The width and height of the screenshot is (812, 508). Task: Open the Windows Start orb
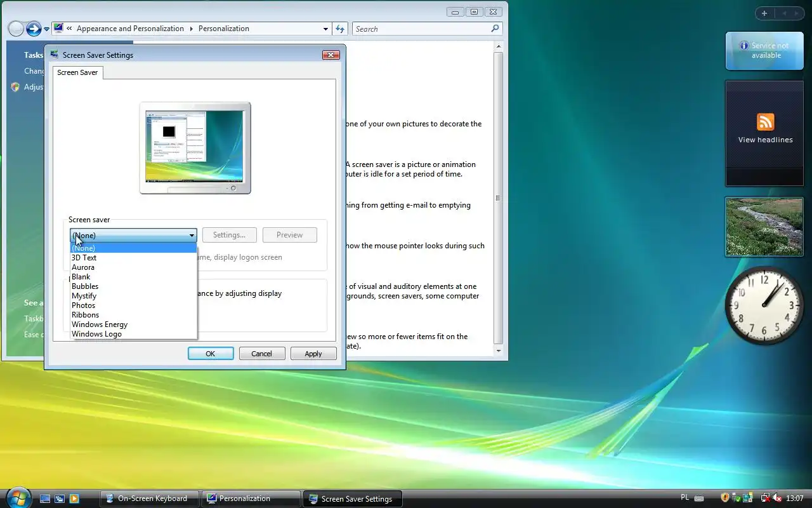click(17, 497)
